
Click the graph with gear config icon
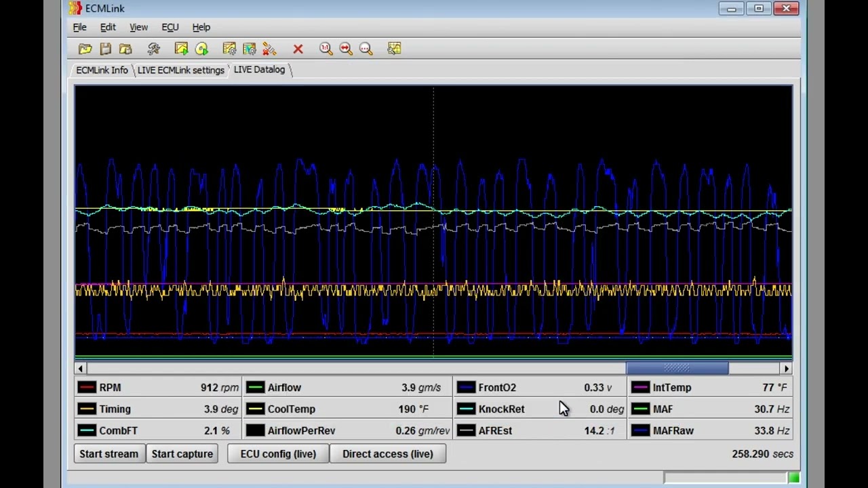point(229,49)
